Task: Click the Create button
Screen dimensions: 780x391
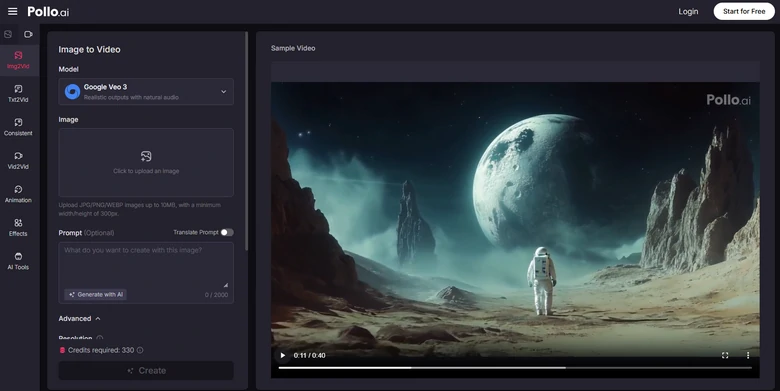Action: (146, 371)
